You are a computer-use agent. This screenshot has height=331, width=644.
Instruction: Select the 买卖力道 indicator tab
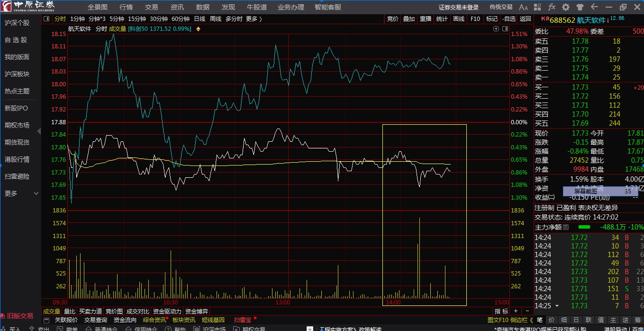click(x=91, y=312)
